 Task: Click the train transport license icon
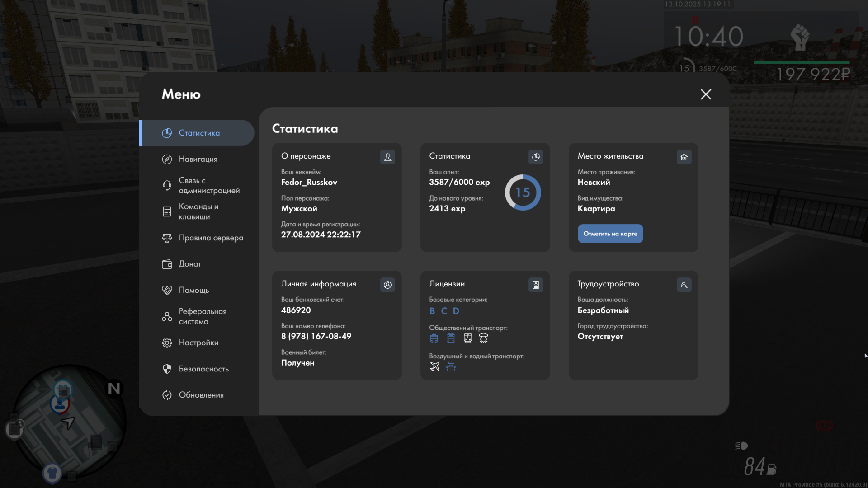468,338
